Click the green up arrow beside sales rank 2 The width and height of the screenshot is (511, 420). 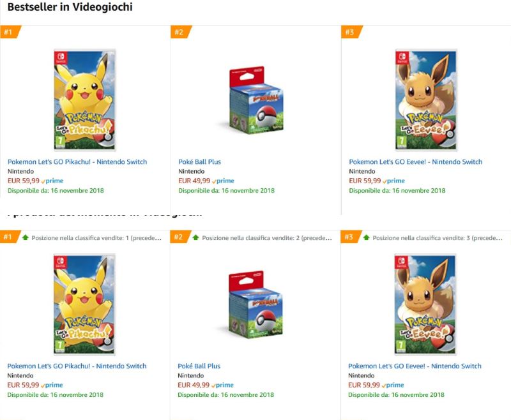coord(195,237)
